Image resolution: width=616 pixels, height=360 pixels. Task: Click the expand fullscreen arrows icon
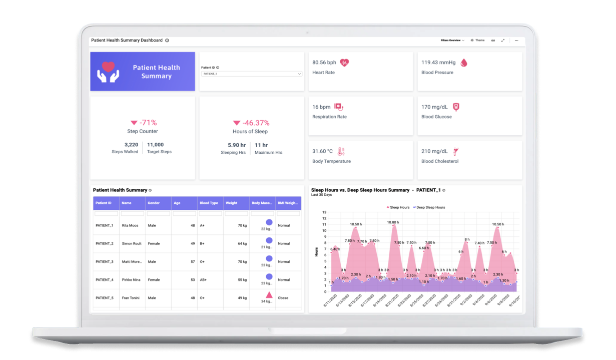pos(502,40)
